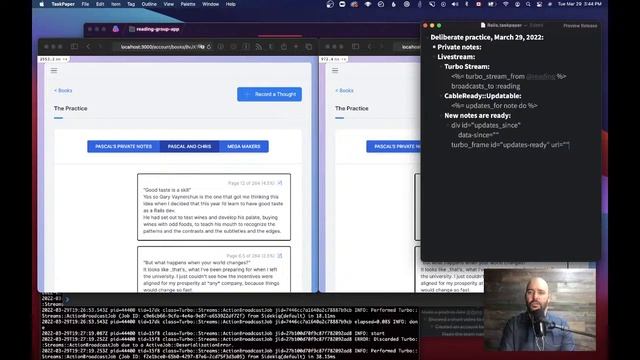Follow '< Books' link in left window

pyautogui.click(x=63, y=90)
